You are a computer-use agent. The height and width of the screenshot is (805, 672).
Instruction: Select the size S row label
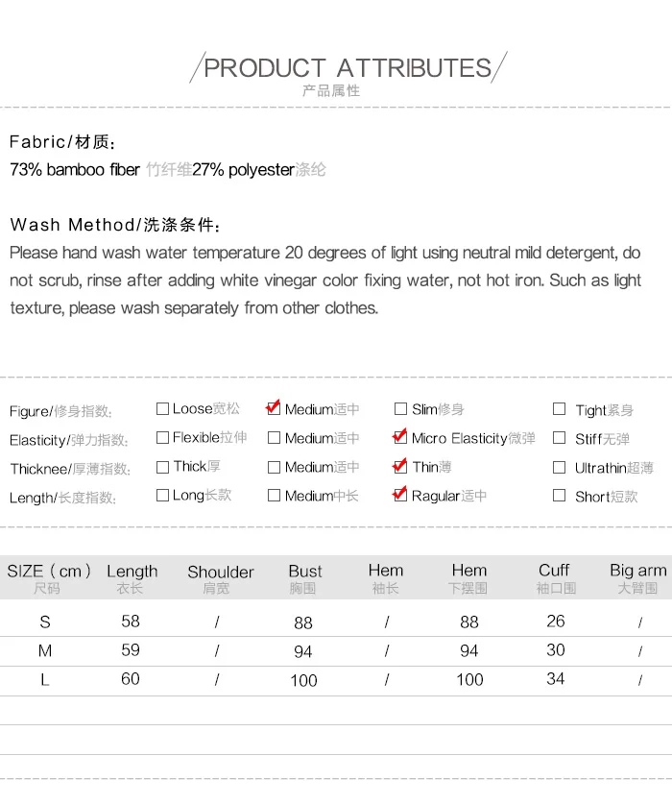point(45,622)
